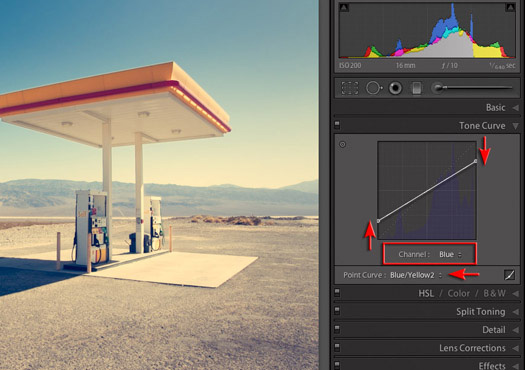Click the Effects panel title
Screen dimensions: 525x370
click(x=492, y=366)
